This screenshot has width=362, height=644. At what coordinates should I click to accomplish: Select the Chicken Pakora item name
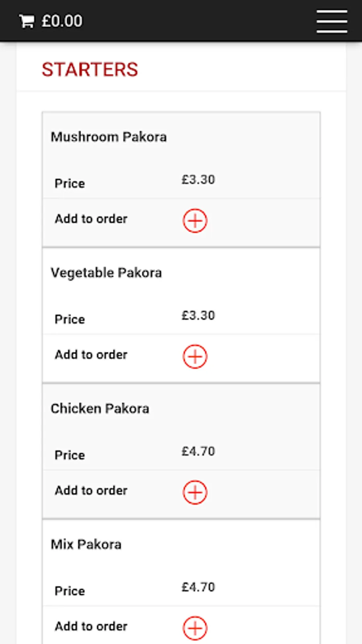(100, 409)
